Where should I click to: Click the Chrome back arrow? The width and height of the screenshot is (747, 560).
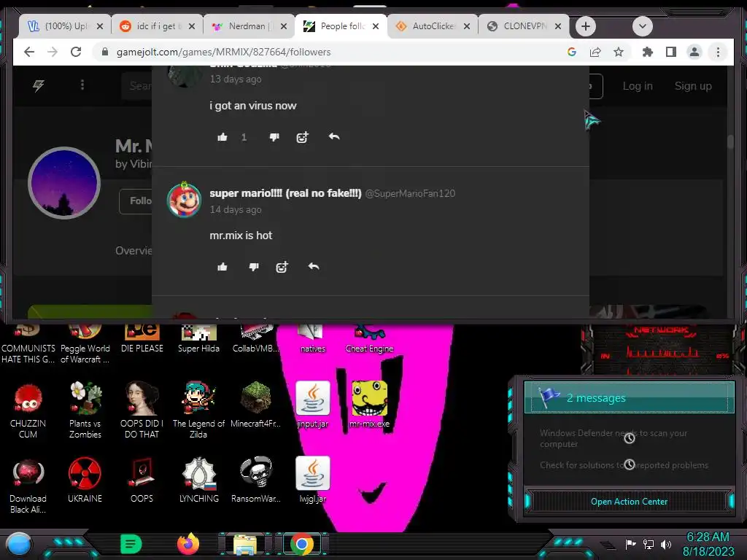point(29,52)
